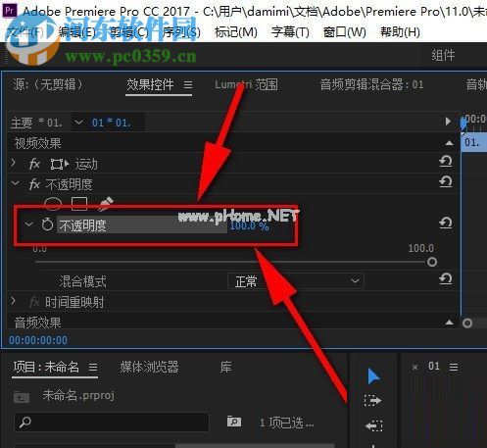This screenshot has height=448, width=487.
Task: Create a 4-point polygon mask
Action: (79, 203)
